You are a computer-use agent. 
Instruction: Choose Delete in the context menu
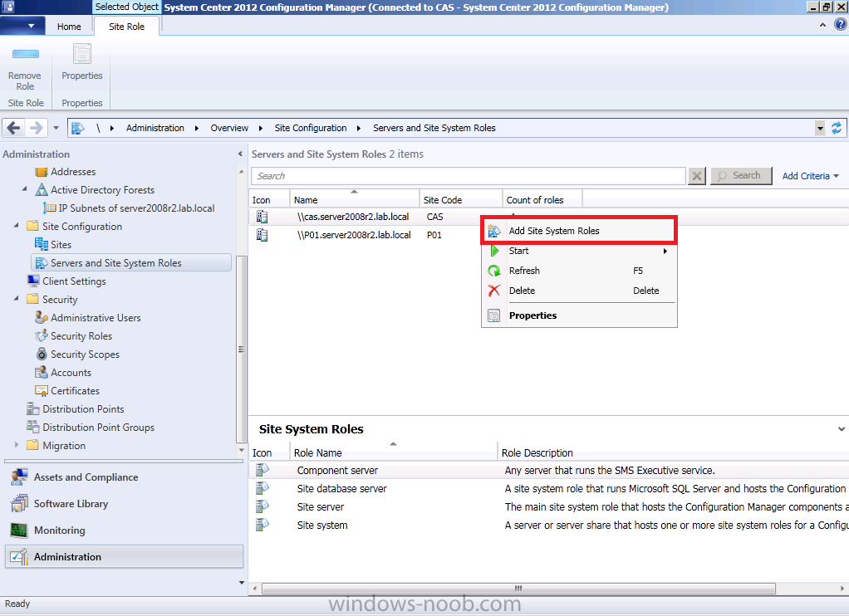(x=578, y=291)
